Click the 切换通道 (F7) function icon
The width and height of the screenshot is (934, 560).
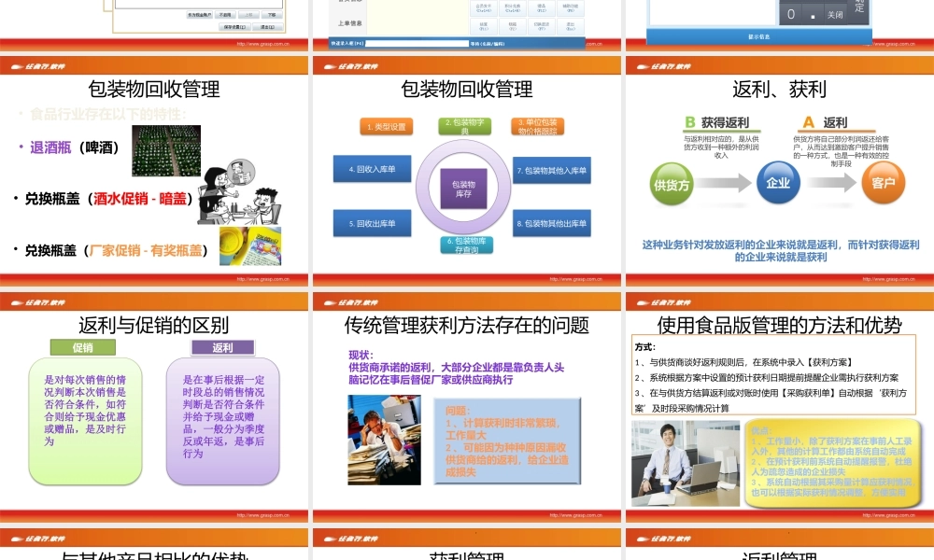pos(540,25)
